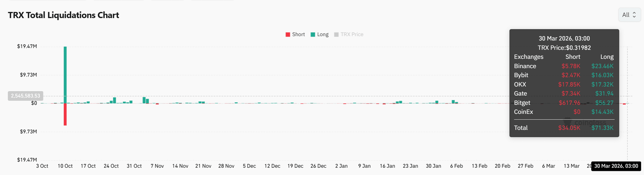
Task: Click the green Long legend color swatch
Action: (313, 35)
